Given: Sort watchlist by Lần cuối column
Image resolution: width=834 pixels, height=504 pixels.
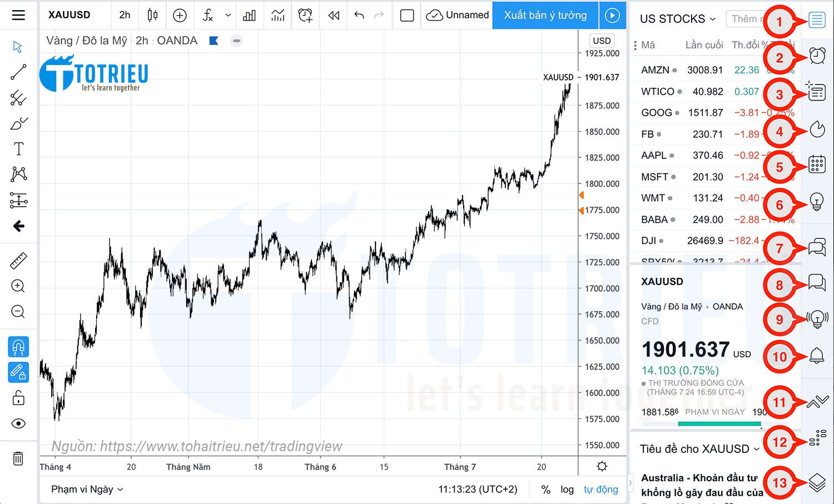Looking at the screenshot, I should click(704, 45).
